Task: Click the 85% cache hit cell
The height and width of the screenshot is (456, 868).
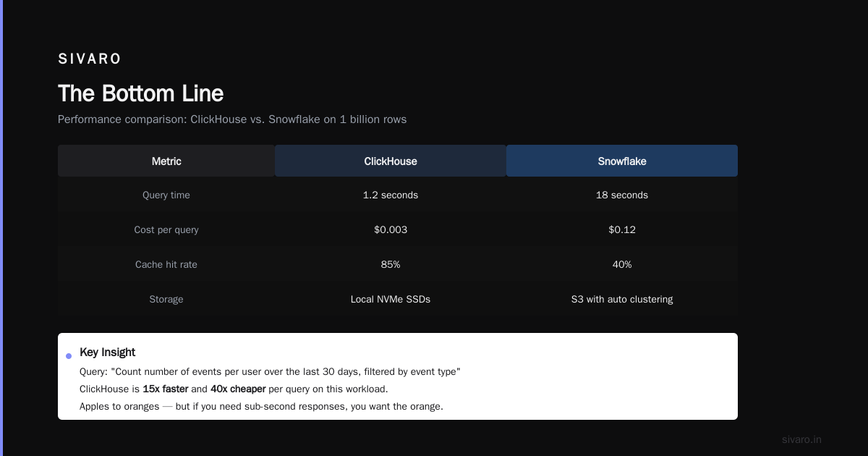Action: pyautogui.click(x=391, y=265)
